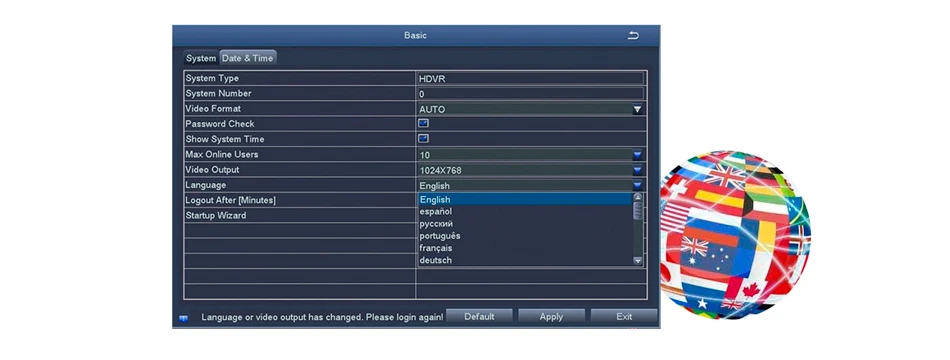Click the Video Format label
The height and width of the screenshot is (360, 950).
[x=213, y=108]
